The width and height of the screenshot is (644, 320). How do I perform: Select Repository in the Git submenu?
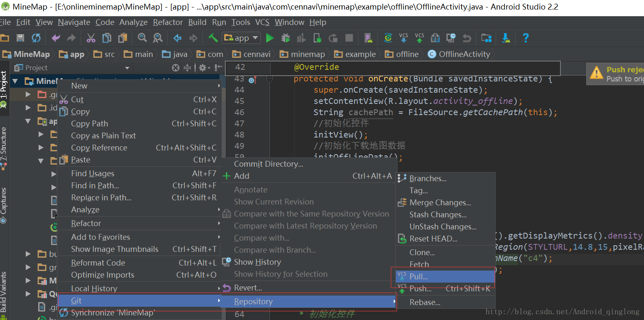[309, 302]
